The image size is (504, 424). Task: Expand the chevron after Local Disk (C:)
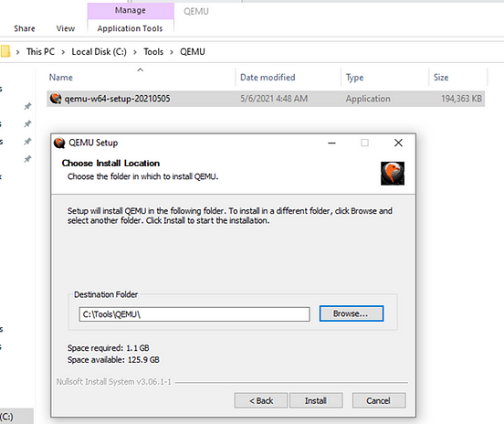[135, 52]
